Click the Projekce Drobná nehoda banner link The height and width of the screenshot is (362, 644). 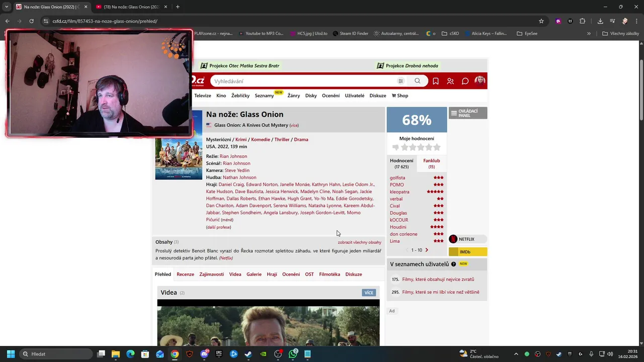tap(408, 66)
